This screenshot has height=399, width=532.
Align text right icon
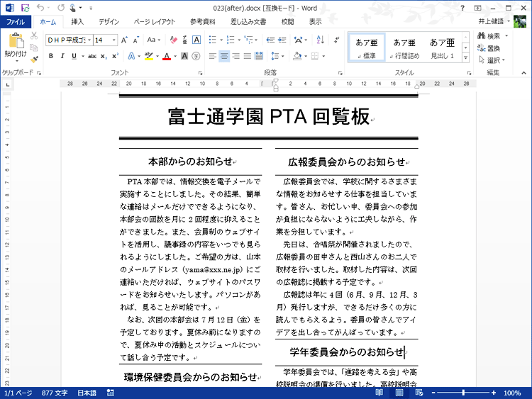point(235,56)
